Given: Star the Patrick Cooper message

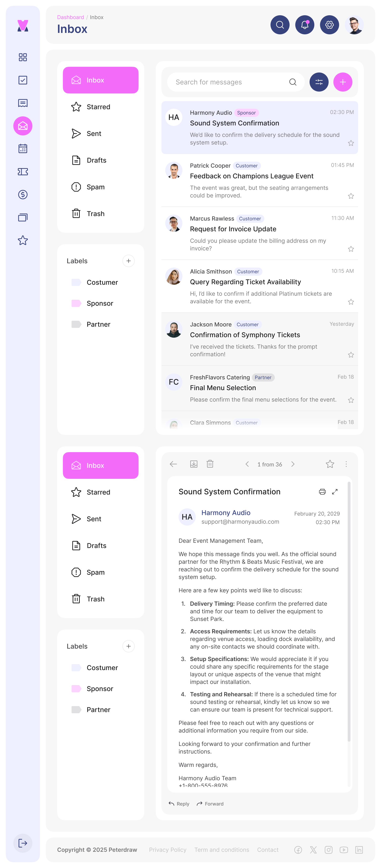Looking at the screenshot, I should [351, 196].
